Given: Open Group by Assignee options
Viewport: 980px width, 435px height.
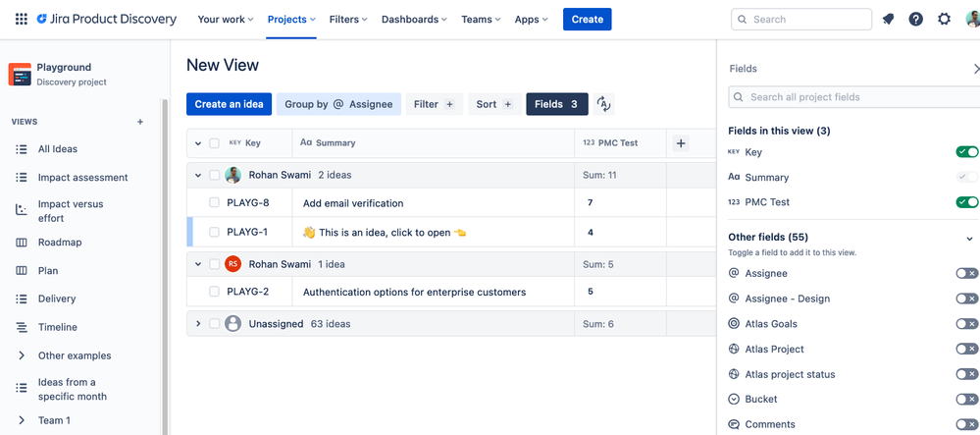Looking at the screenshot, I should (338, 104).
